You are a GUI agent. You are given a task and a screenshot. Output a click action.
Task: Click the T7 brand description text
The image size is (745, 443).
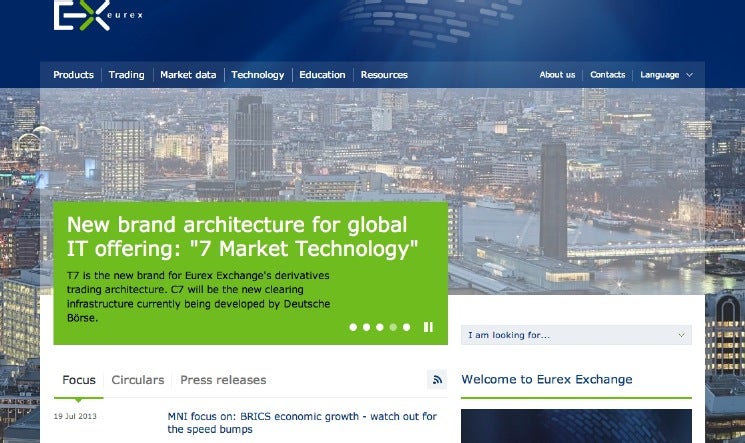coord(199,297)
